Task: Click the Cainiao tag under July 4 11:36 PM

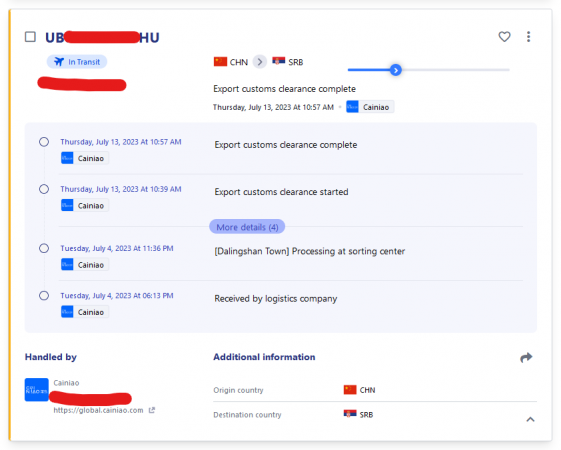Action: (84, 265)
